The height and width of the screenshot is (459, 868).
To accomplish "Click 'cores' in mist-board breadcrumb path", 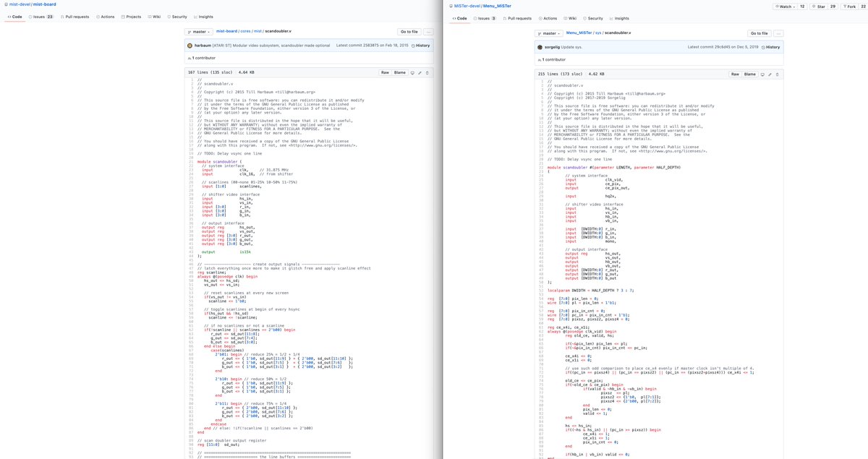I will (x=246, y=32).
